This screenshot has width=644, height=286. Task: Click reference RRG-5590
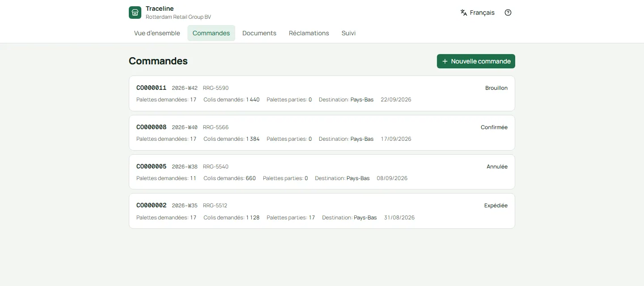(216, 88)
